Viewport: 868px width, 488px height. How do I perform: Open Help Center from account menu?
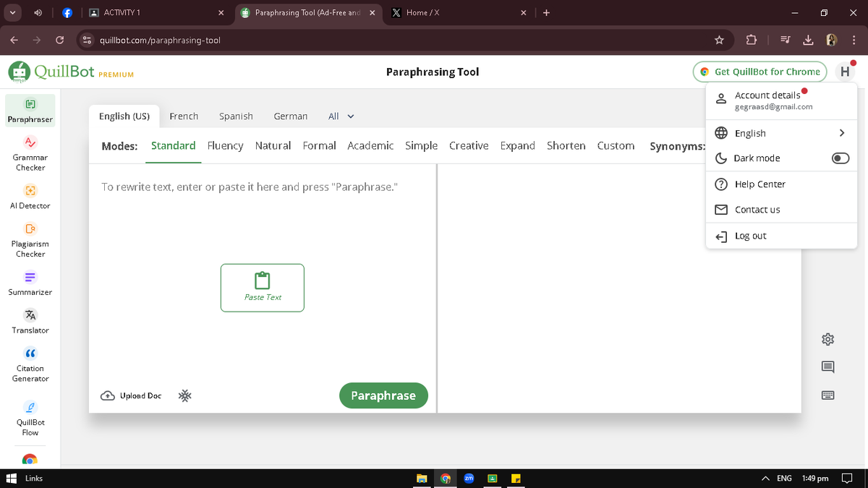coord(781,184)
